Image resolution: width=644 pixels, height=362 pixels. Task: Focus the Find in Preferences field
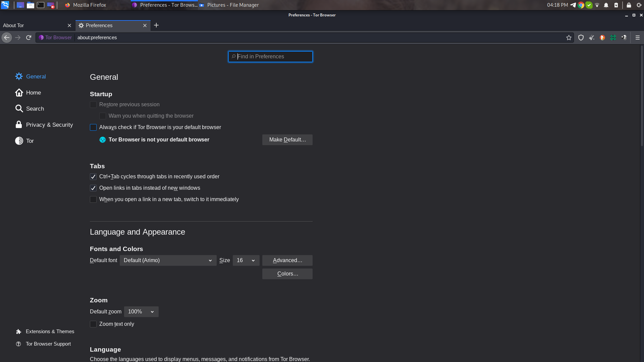coord(270,57)
